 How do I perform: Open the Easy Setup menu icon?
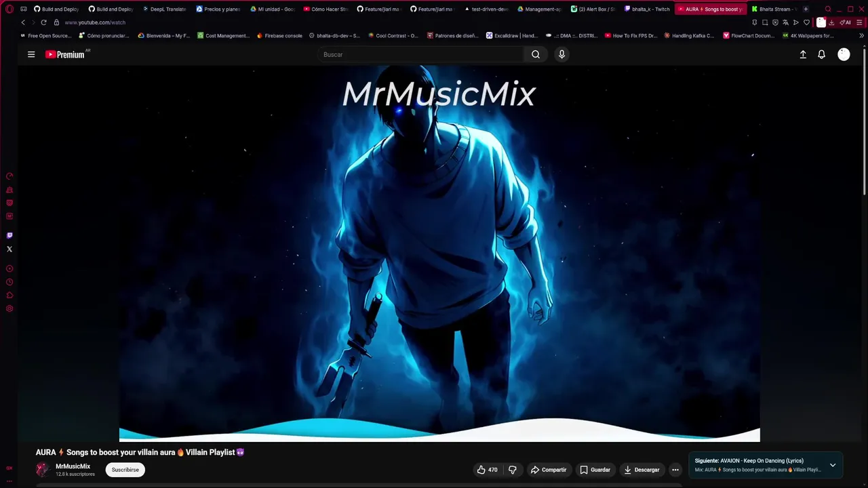click(x=859, y=22)
